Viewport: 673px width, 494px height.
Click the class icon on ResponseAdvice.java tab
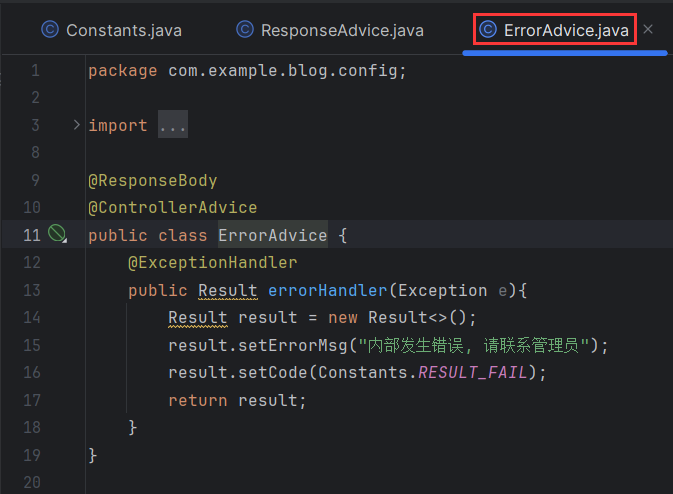(245, 30)
